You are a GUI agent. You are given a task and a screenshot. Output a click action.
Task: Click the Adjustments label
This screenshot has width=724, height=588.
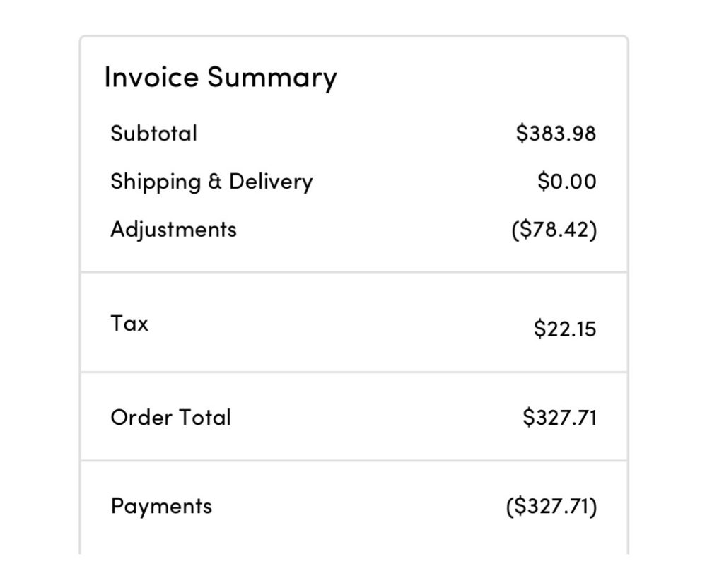[x=173, y=230]
